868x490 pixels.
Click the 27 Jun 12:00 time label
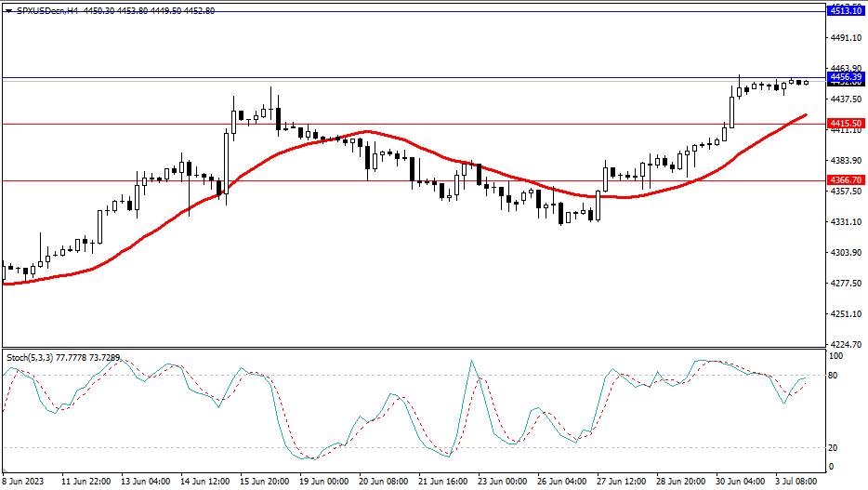(622, 482)
